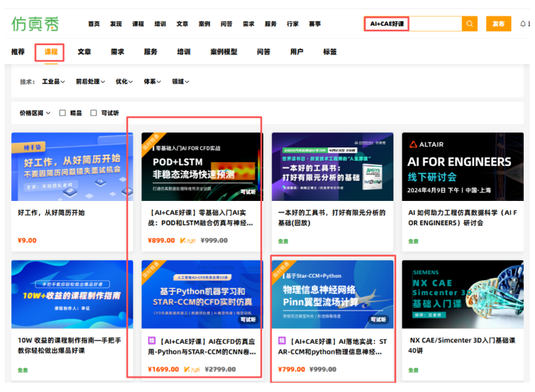Viewport: 535px width, 392px height.
Task: Click the 仿真秀 site logo
Action: point(35,24)
